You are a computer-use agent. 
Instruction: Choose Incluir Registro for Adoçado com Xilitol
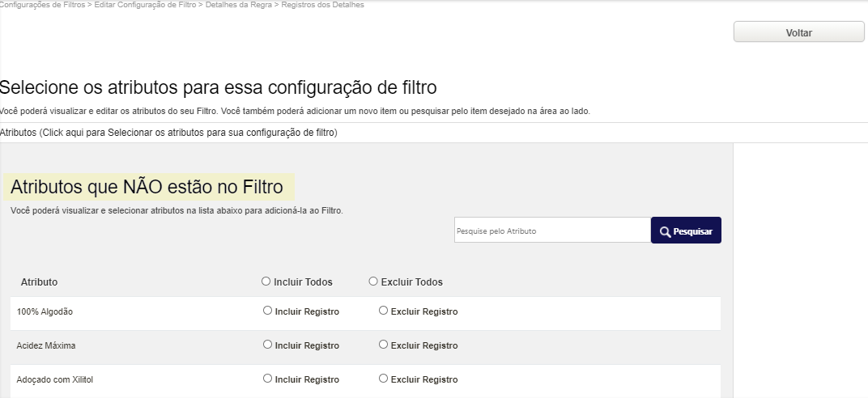[x=267, y=379]
